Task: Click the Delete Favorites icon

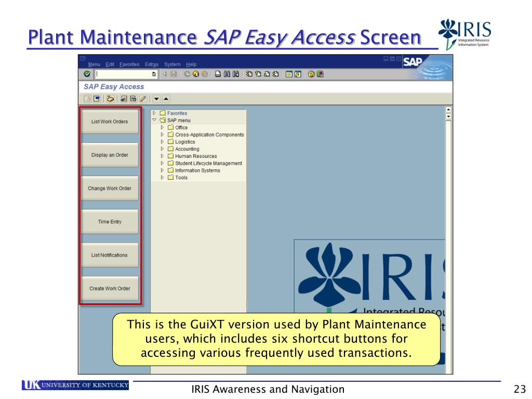Action: [x=134, y=99]
